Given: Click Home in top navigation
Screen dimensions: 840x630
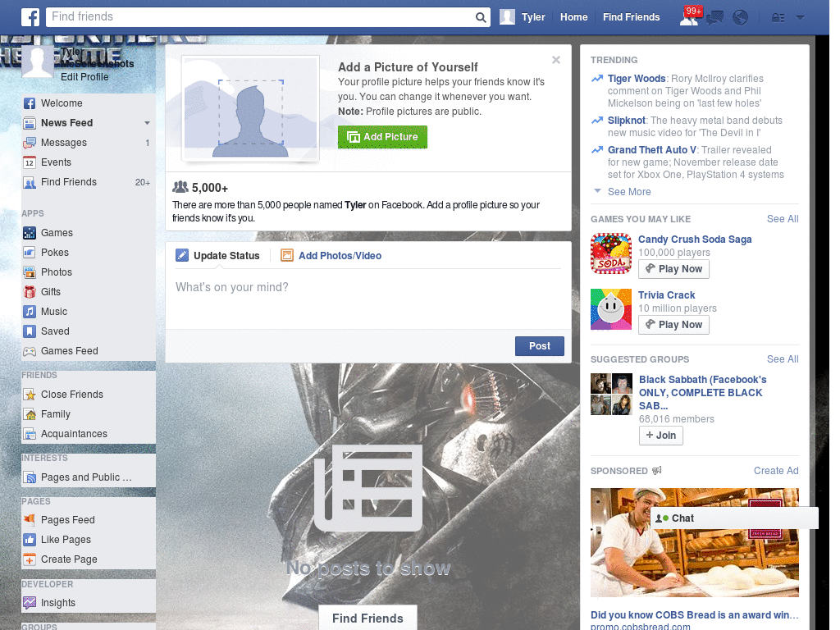Looking at the screenshot, I should [573, 17].
